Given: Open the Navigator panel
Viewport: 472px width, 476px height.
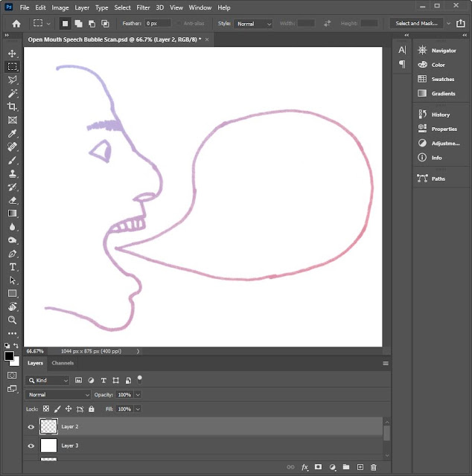Looking at the screenshot, I should [437, 51].
